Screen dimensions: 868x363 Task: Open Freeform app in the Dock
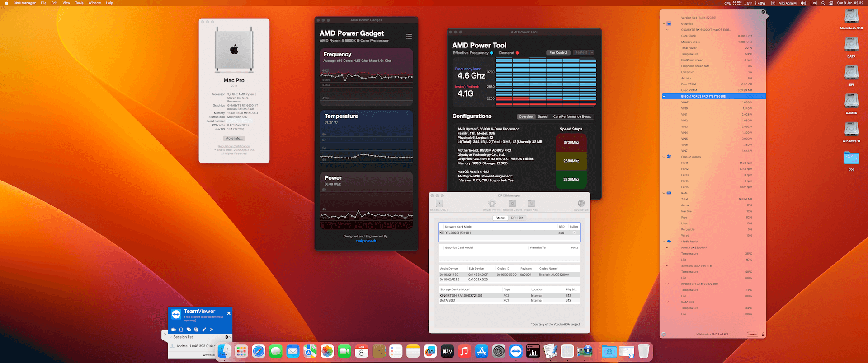[x=430, y=351]
